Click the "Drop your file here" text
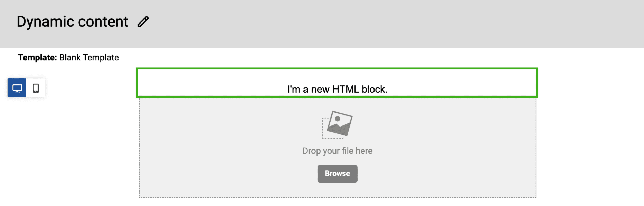The image size is (644, 206). coord(337,151)
